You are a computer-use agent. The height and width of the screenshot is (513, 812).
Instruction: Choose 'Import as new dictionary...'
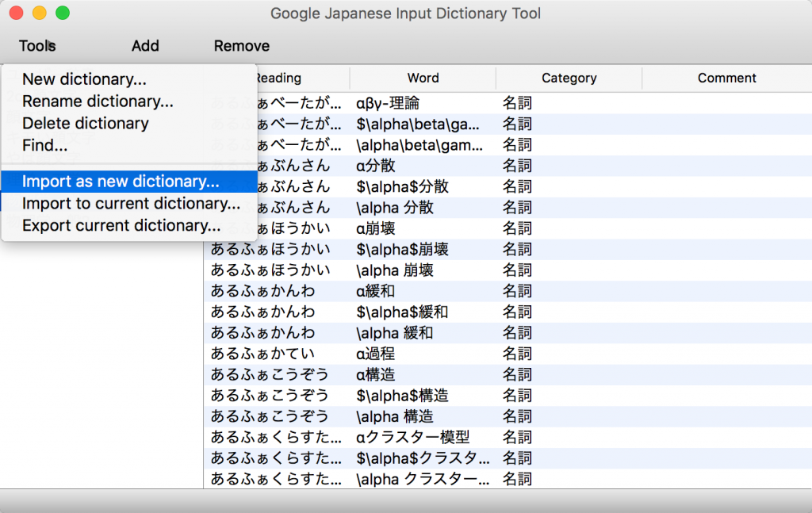tap(121, 182)
